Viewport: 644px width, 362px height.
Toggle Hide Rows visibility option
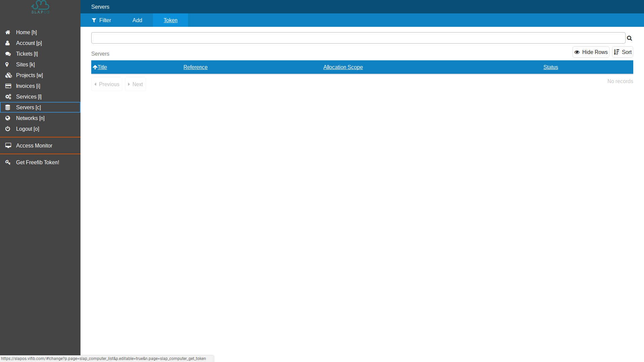[591, 52]
